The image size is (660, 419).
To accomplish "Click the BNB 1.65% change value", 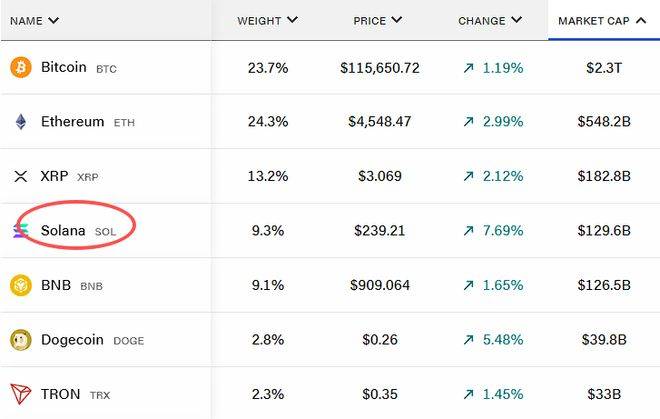I will [x=502, y=286].
